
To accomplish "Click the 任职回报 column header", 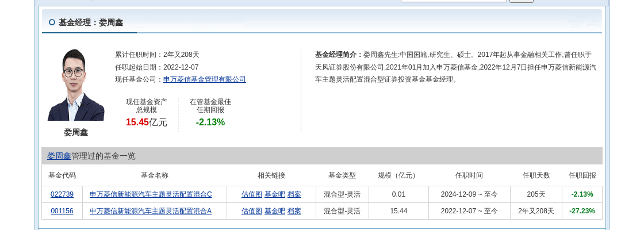I will (582, 175).
